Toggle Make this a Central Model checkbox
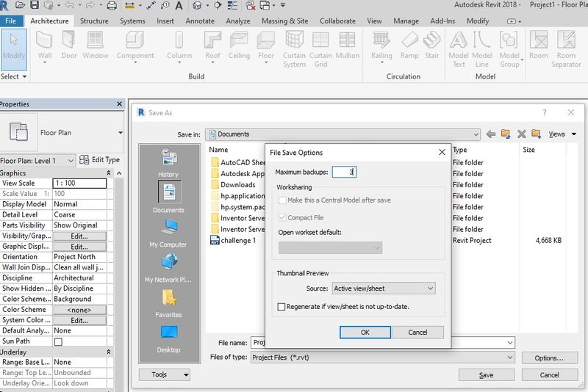 click(282, 200)
